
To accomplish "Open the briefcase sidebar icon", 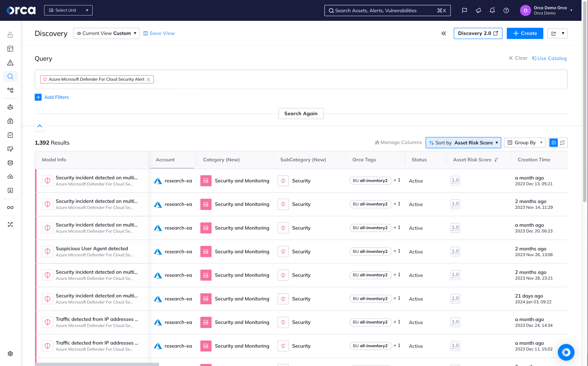I will 10,121.
